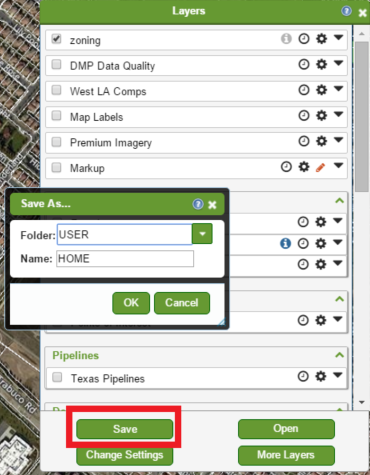The image size is (370, 475).
Task: Cancel the Save As dialog
Action: (182, 303)
